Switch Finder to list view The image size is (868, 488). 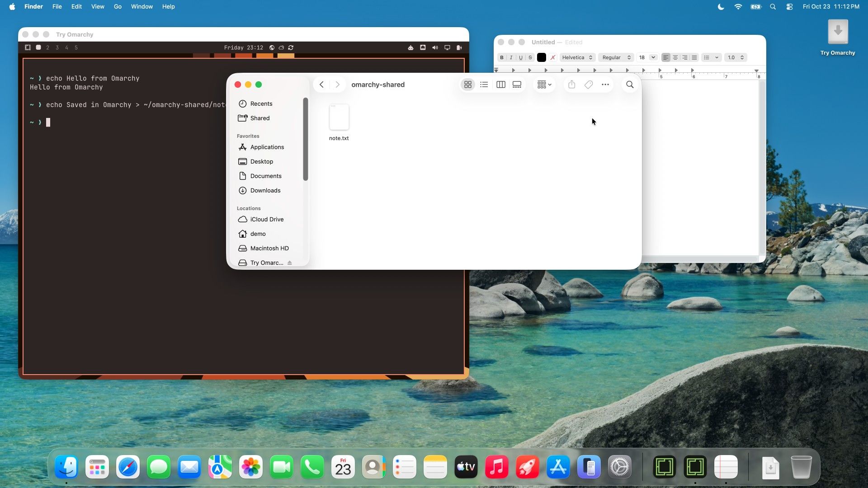pyautogui.click(x=484, y=84)
